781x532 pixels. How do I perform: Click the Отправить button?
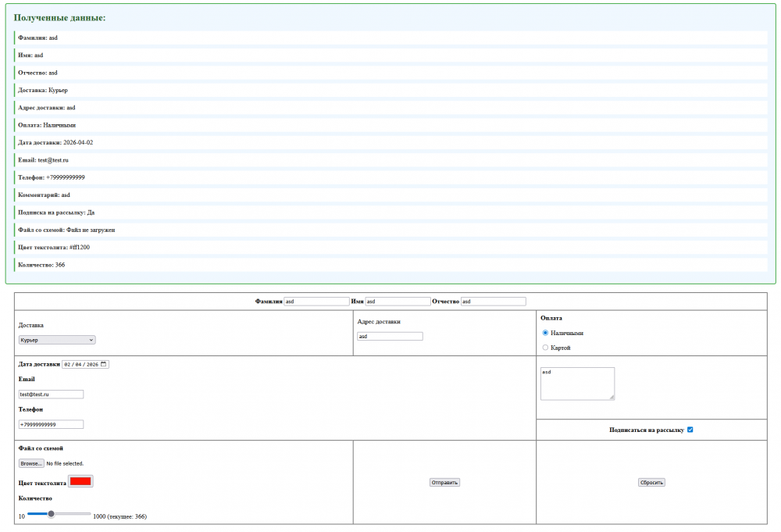[444, 483]
